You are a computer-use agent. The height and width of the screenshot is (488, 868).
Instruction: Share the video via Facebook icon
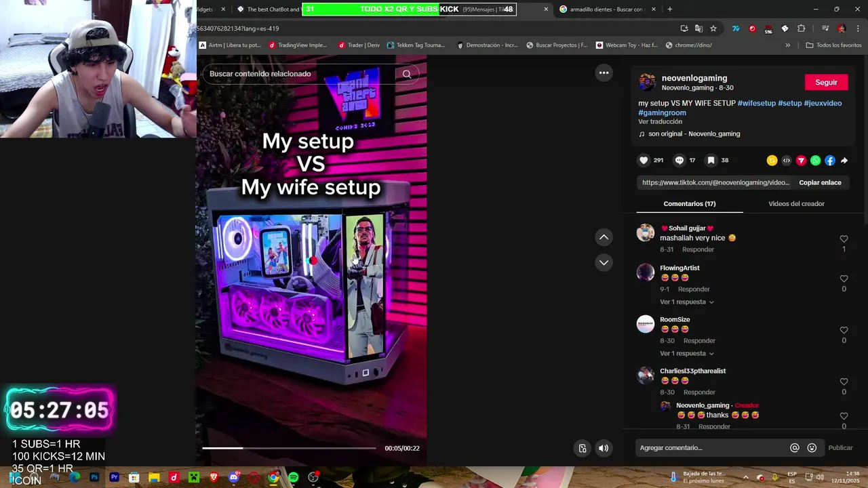(x=830, y=161)
